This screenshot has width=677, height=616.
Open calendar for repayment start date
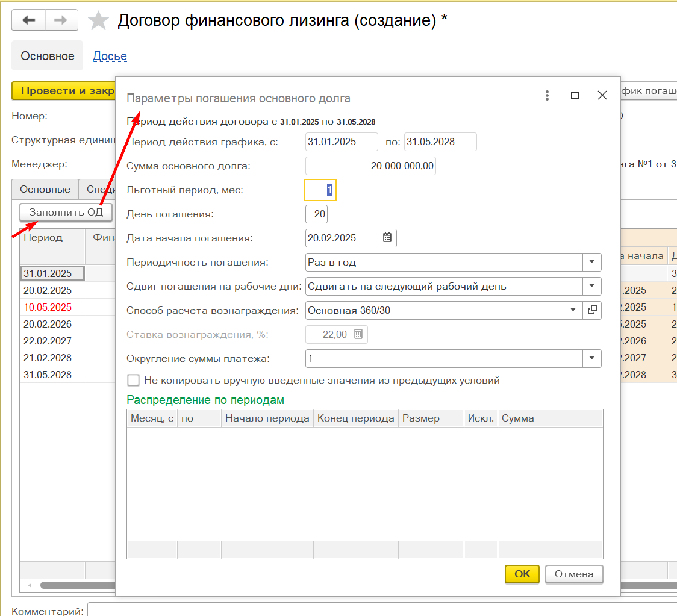pos(387,238)
